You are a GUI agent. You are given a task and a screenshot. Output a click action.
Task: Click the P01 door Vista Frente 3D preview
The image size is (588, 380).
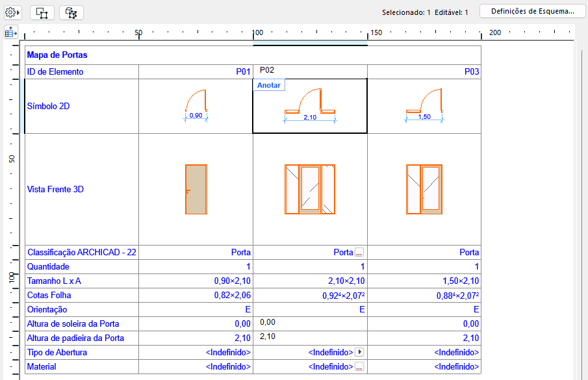point(196,189)
